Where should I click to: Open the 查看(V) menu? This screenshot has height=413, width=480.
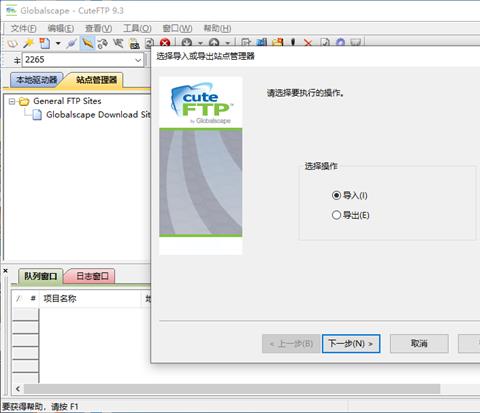98,28
